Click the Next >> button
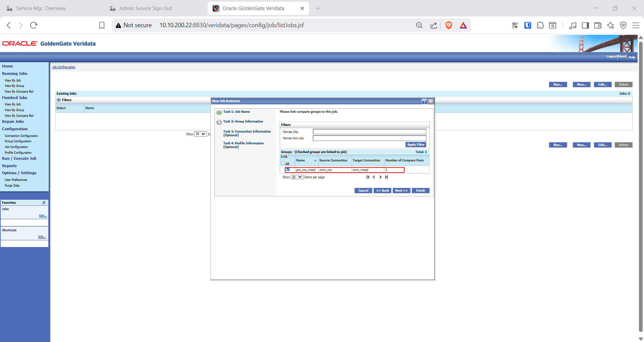The height and width of the screenshot is (342, 644). click(401, 191)
